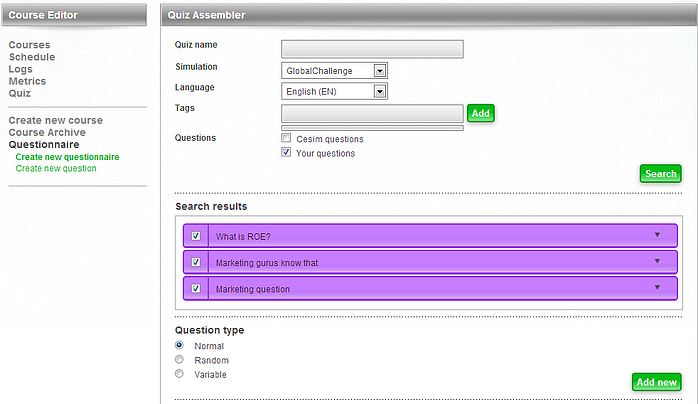This screenshot has height=404, width=698.
Task: Focus the Quiz name input field
Action: click(x=372, y=49)
